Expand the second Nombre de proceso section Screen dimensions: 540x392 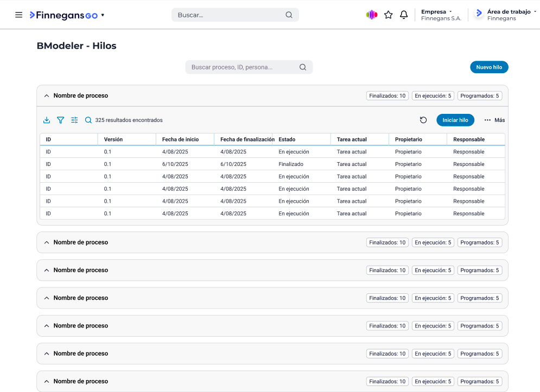click(x=47, y=242)
